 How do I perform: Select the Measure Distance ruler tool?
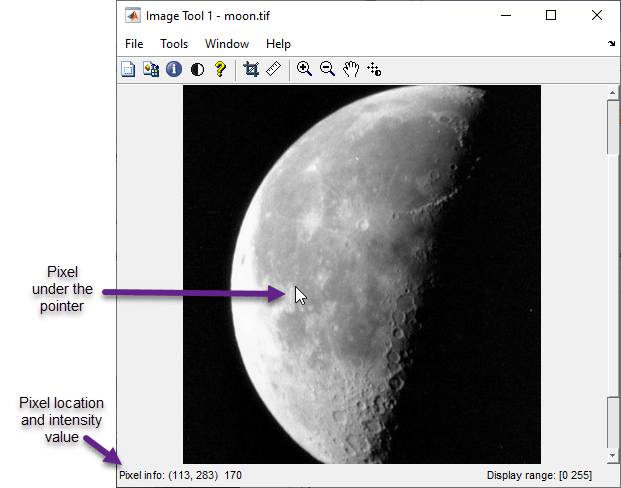click(274, 69)
